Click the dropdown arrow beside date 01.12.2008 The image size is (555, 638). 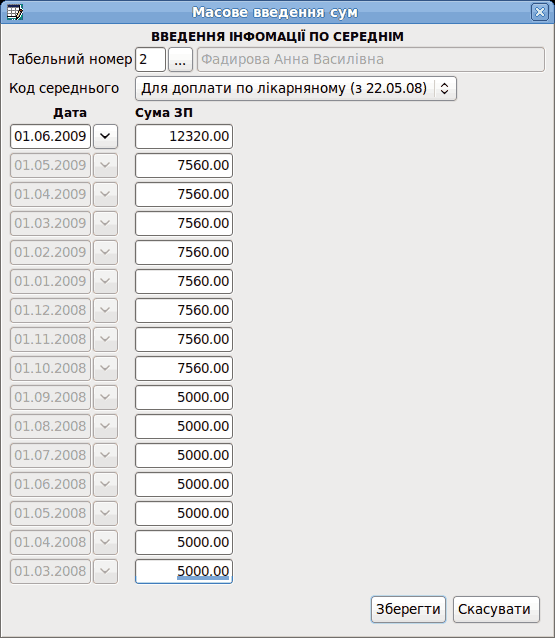click(x=105, y=310)
